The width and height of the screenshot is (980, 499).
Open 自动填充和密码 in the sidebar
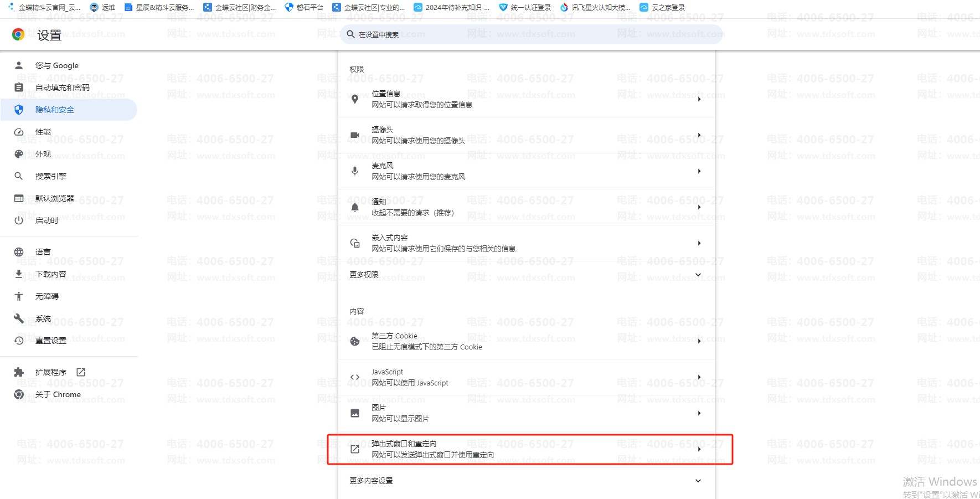pyautogui.click(x=62, y=88)
